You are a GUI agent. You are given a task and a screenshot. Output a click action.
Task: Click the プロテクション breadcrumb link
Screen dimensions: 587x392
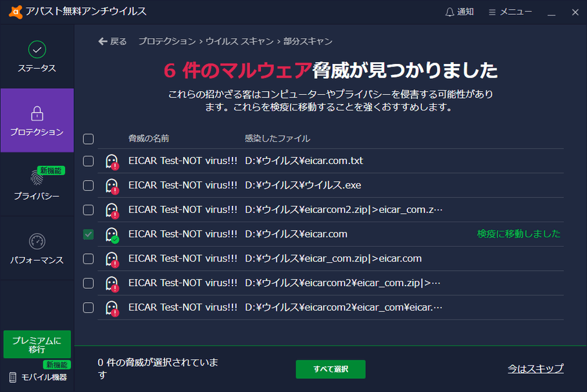[x=167, y=41]
